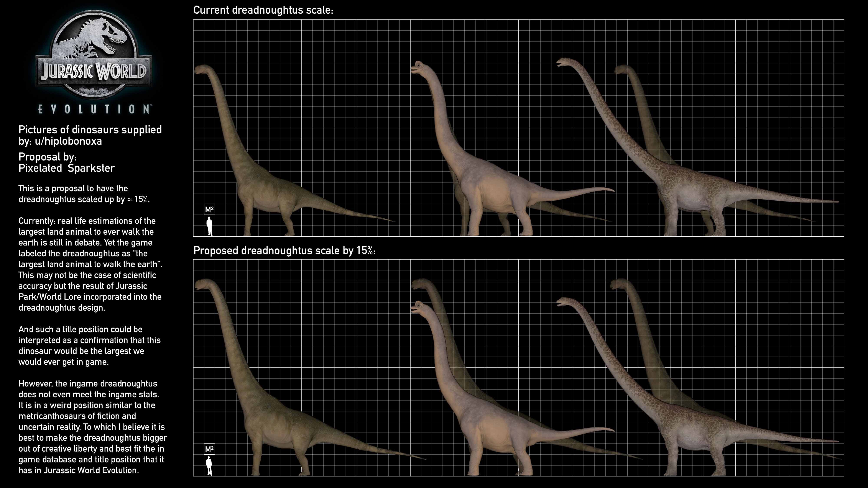This screenshot has width=868, height=488.
Task: Click the line 'metricanthosaurs of fiction and'
Action: [x=77, y=416]
